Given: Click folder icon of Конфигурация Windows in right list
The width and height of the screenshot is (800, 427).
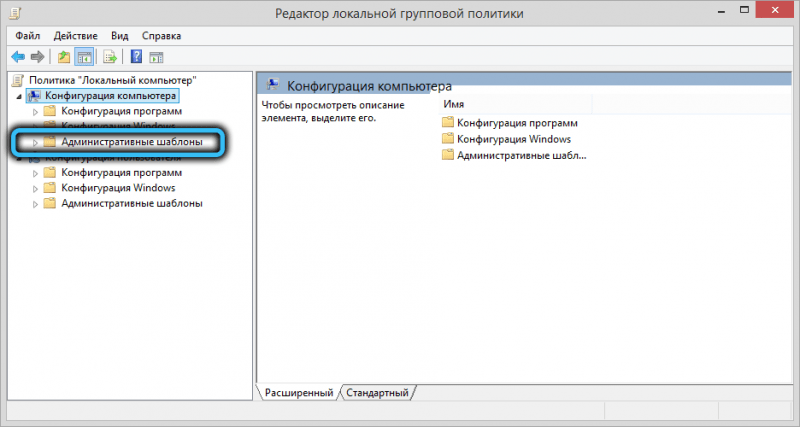Looking at the screenshot, I should pos(448,139).
